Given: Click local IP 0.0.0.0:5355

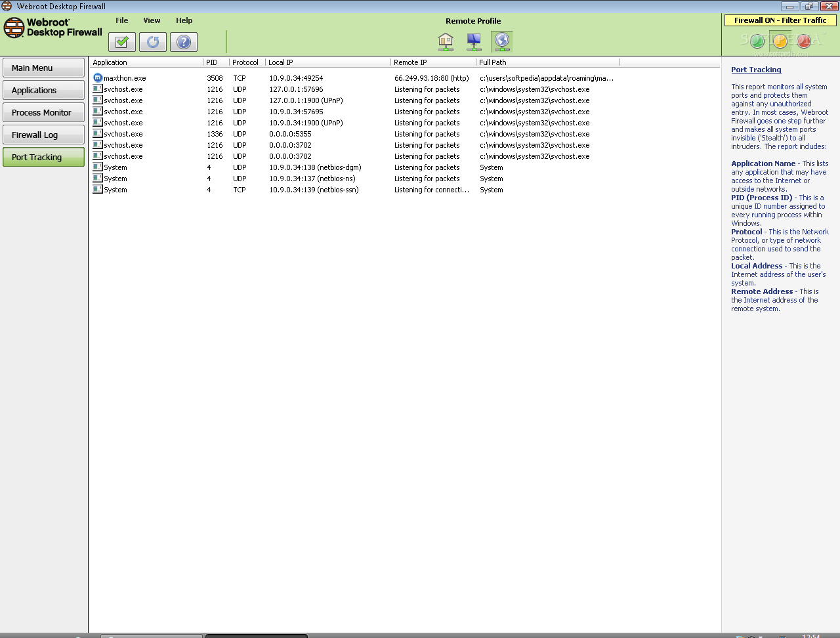Looking at the screenshot, I should pyautogui.click(x=290, y=134).
